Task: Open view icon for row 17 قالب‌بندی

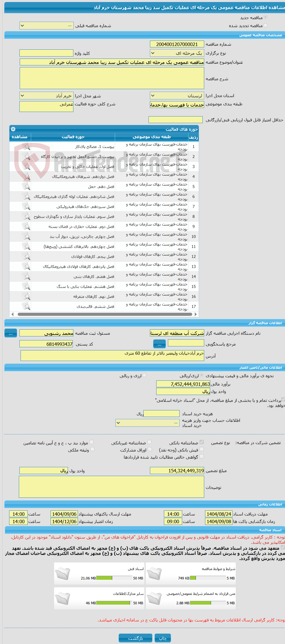Action: (26, 306)
